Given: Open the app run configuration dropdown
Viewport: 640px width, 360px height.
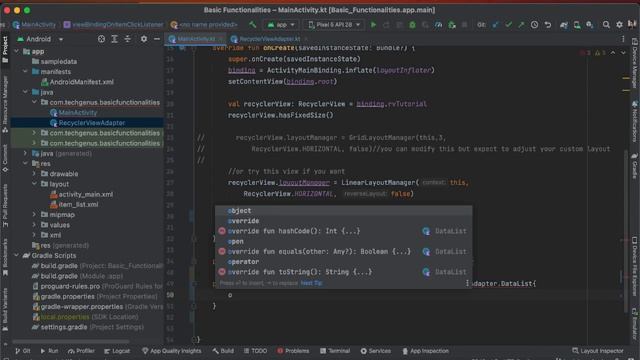Looking at the screenshot, I should click(x=281, y=25).
